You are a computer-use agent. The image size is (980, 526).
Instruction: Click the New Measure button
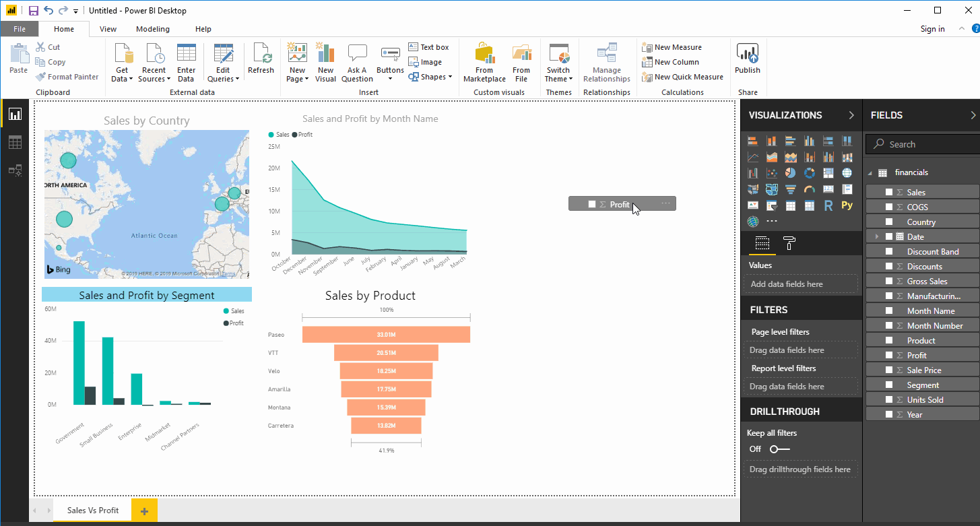tap(672, 47)
